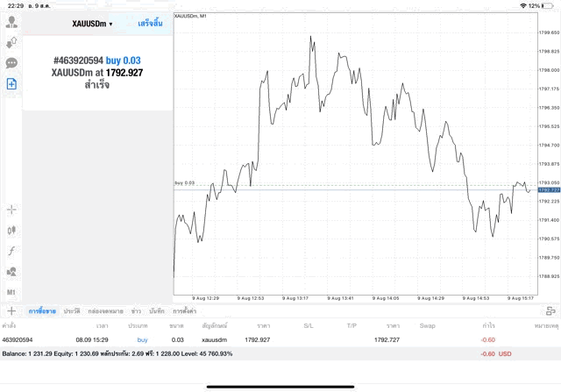Open the accounts profile icon
561x392 pixels.
pyautogui.click(x=11, y=21)
